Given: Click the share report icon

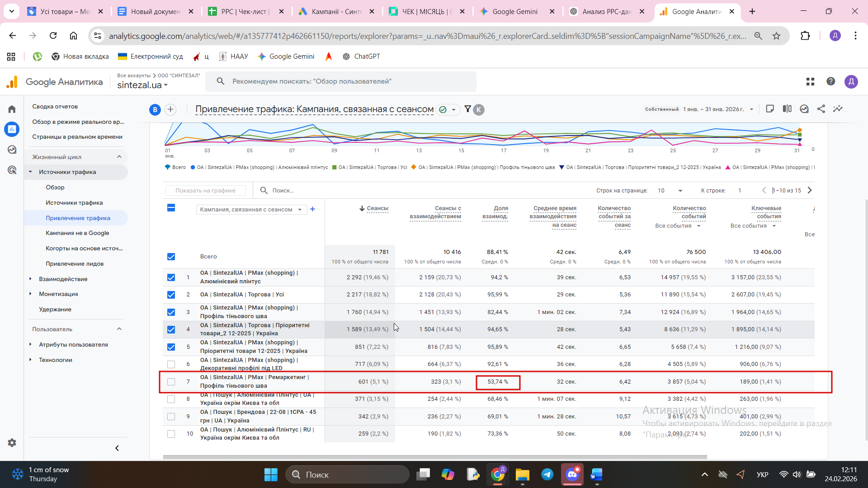Looking at the screenshot, I should pos(821,109).
